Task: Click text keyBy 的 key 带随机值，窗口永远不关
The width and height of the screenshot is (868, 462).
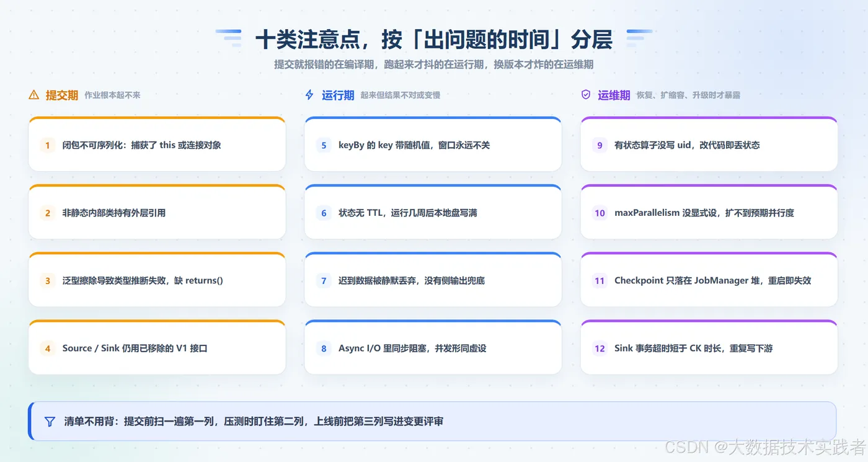Action: [x=414, y=145]
